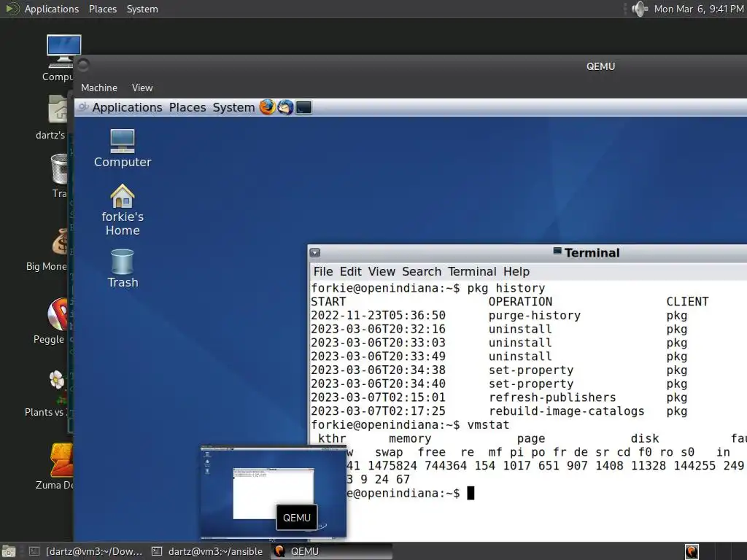Open the guest System menu
Screen dimensions: 747x560
coord(233,108)
